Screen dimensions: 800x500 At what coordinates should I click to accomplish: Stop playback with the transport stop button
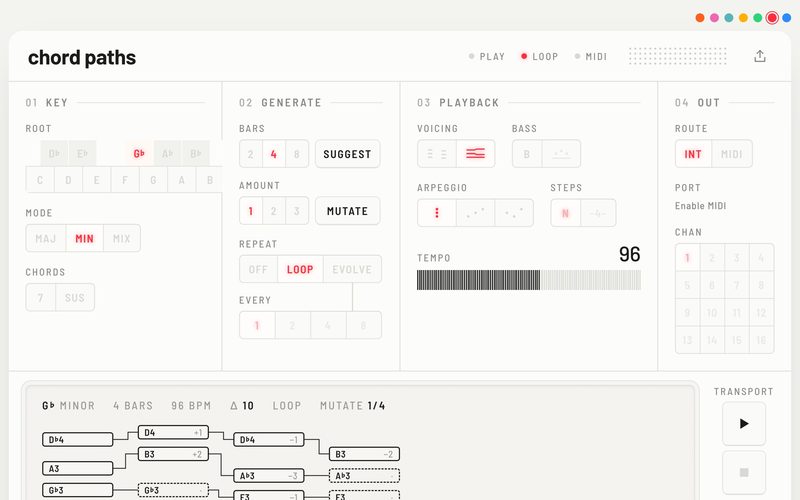[x=744, y=472]
